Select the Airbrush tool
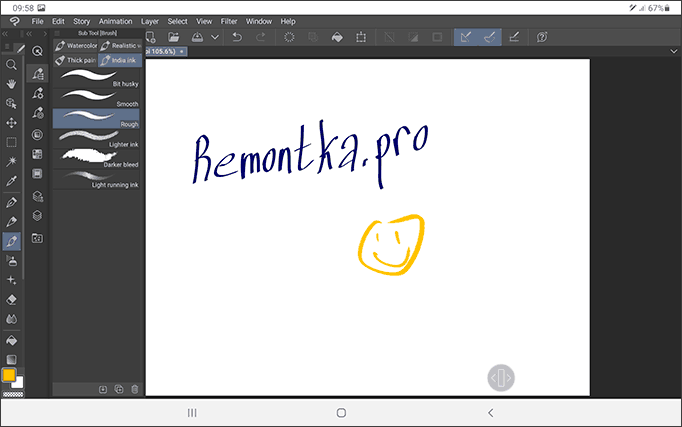The width and height of the screenshot is (682, 427). 11,260
